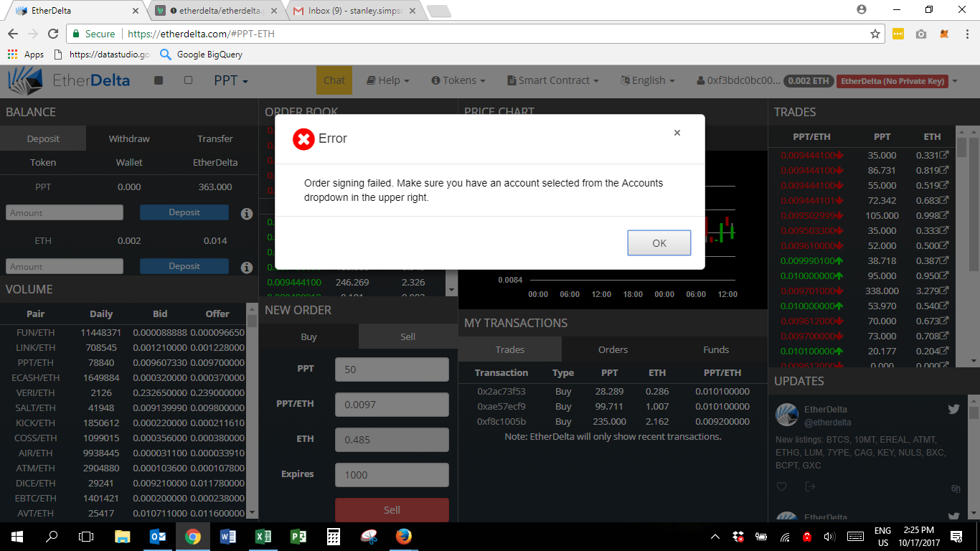
Task: Like the EtherDelta tweet with heart icon
Action: click(x=782, y=486)
